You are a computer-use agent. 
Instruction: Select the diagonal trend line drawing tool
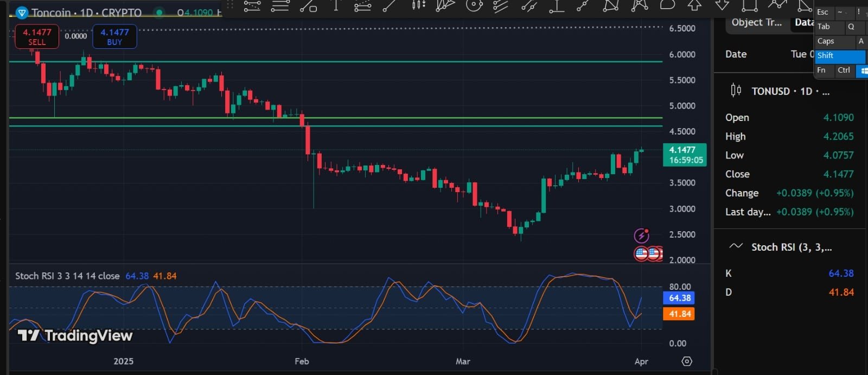point(389,5)
